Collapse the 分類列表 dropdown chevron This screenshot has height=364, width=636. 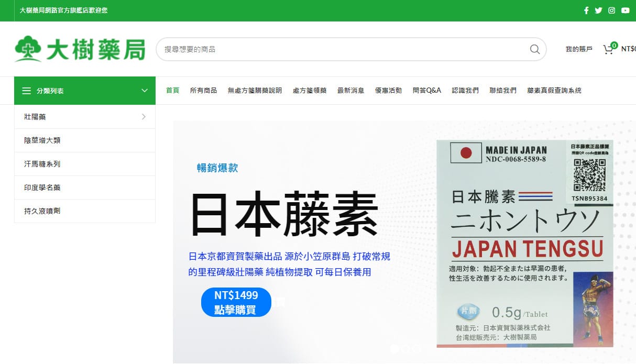click(145, 91)
